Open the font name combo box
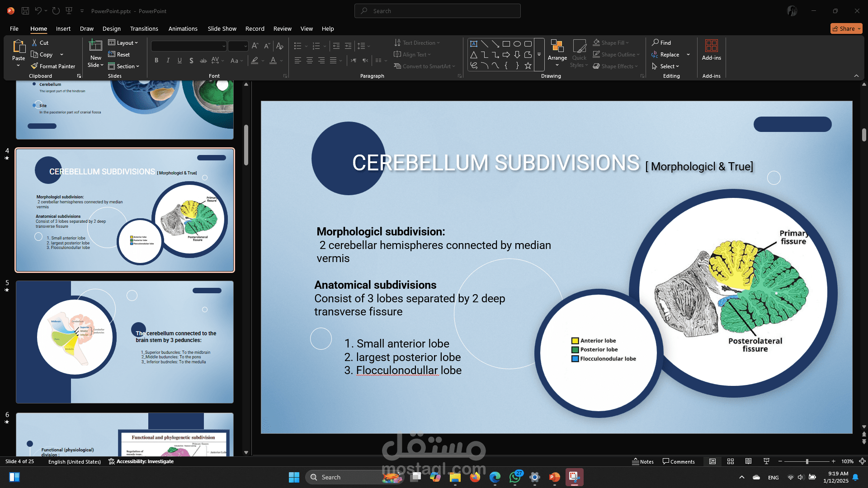This screenshot has width=868, height=488. [x=189, y=46]
